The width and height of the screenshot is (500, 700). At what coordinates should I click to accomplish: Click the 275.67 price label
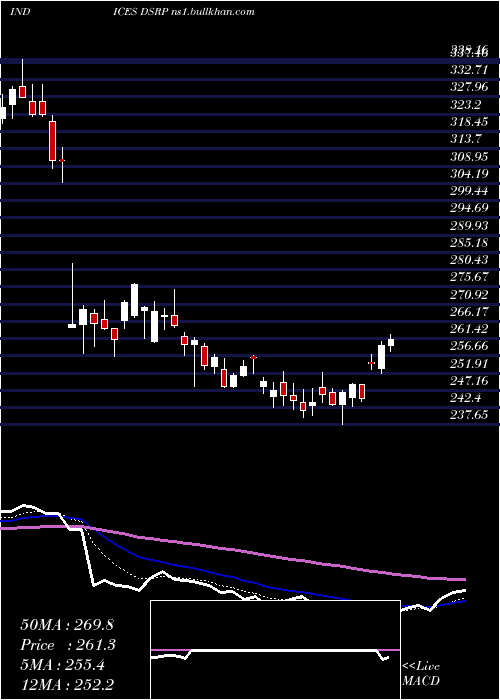(470, 277)
